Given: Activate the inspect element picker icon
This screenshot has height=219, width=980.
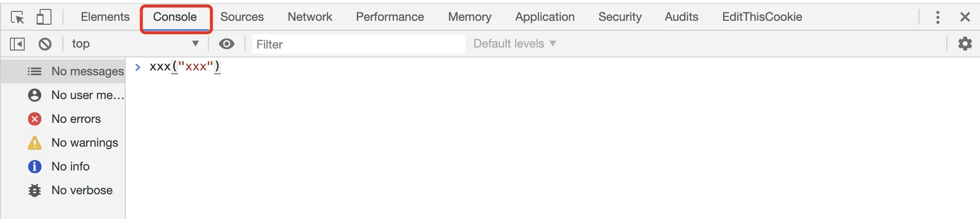Looking at the screenshot, I should 18,17.
